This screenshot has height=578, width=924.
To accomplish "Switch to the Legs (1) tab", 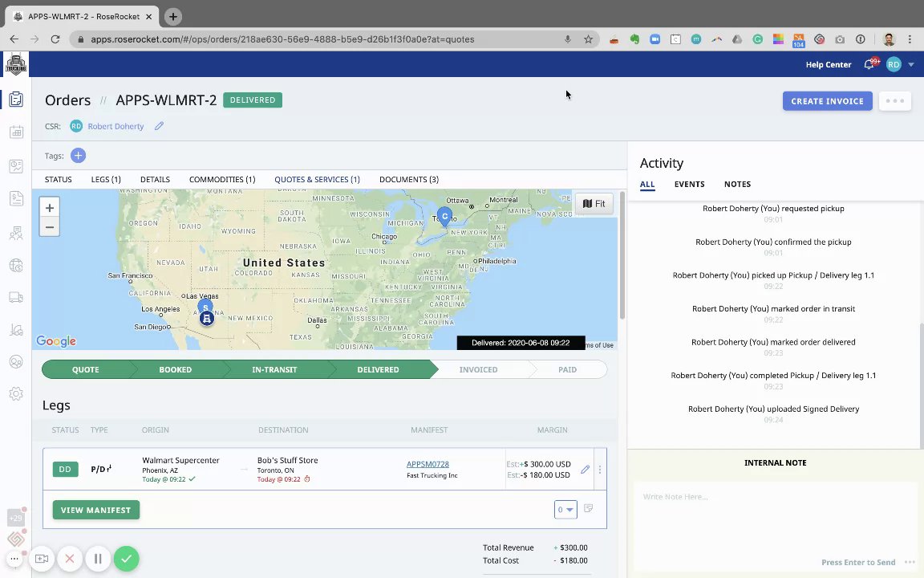I will click(106, 179).
